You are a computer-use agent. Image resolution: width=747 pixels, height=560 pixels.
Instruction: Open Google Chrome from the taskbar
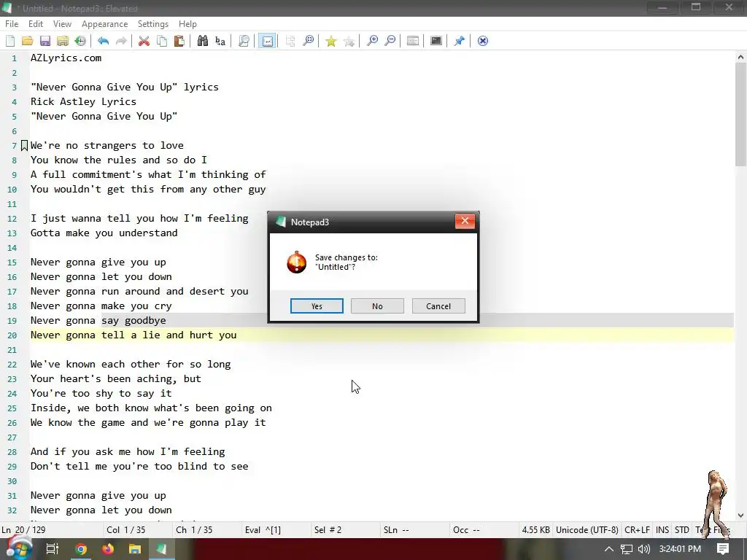[80, 549]
